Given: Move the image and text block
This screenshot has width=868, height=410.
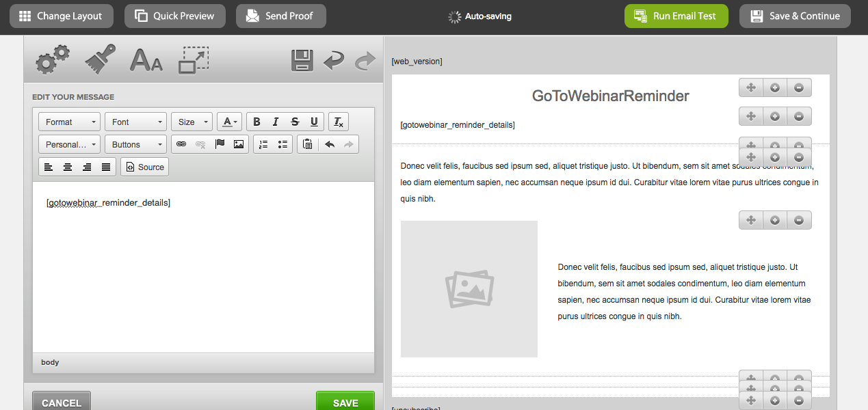Looking at the screenshot, I should point(751,220).
